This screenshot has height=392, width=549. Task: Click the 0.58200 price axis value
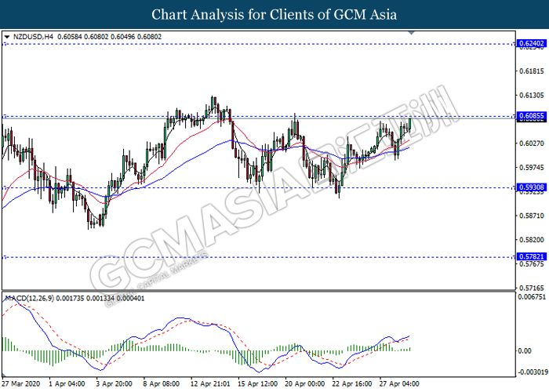pos(532,240)
